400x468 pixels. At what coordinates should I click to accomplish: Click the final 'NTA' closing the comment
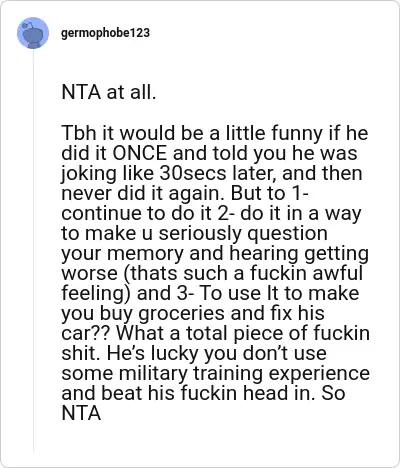pos(81,413)
